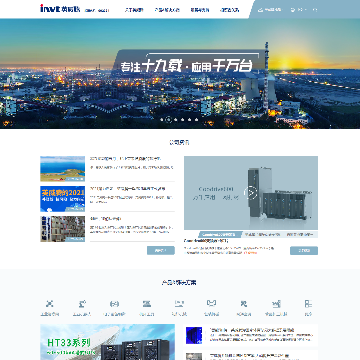Click the more button under video description
The width and height of the screenshot is (360, 360).
[304, 251]
